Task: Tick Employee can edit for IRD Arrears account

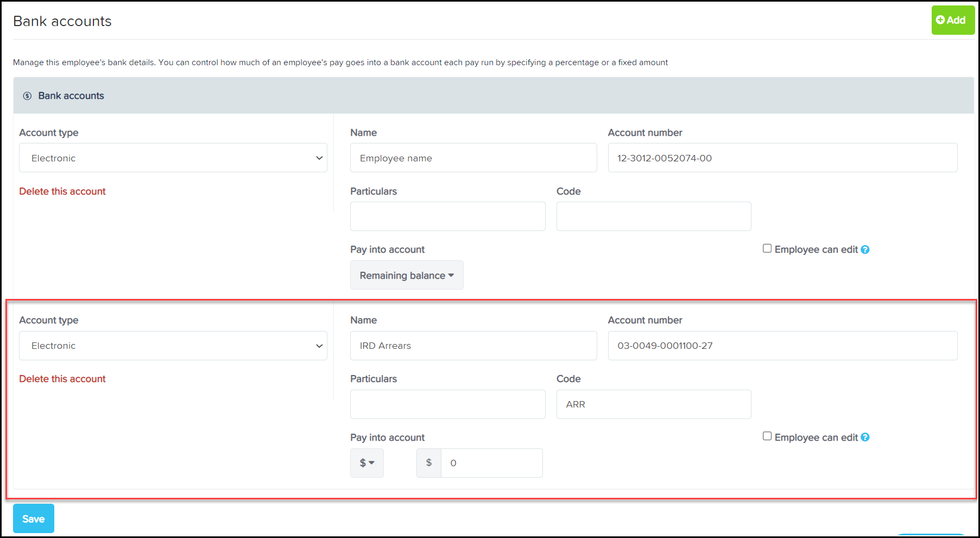Action: (x=767, y=436)
